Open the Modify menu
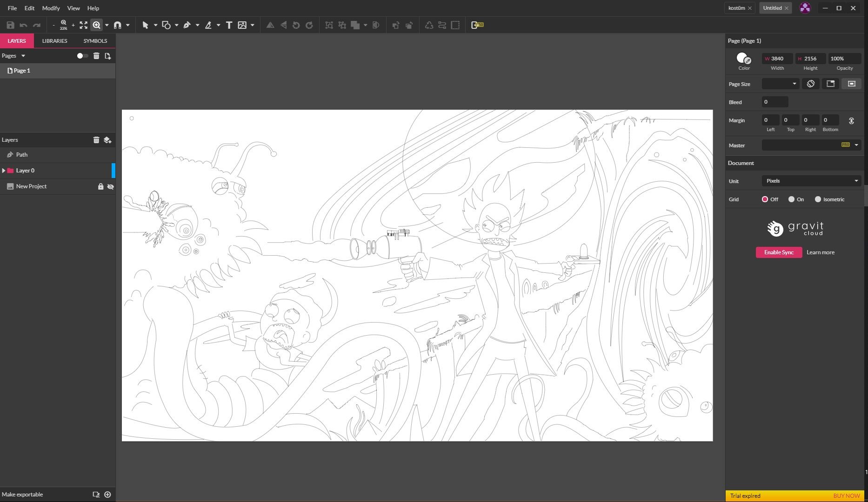 tap(51, 8)
